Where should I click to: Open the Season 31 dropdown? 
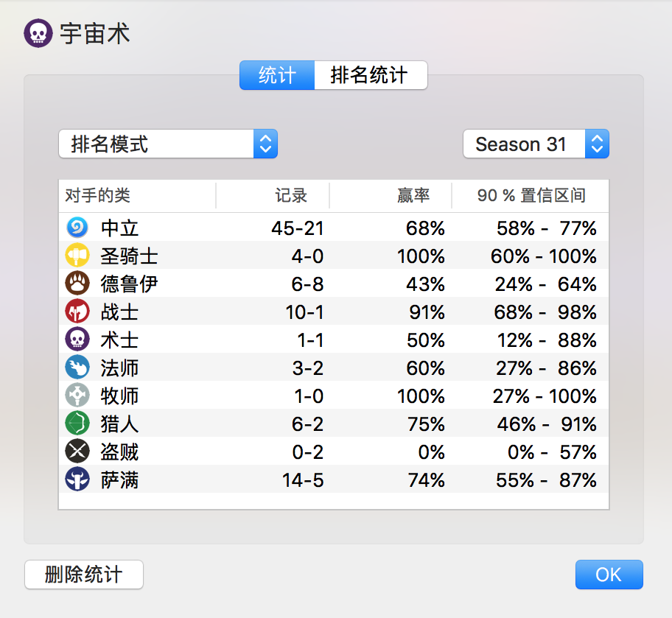(536, 144)
